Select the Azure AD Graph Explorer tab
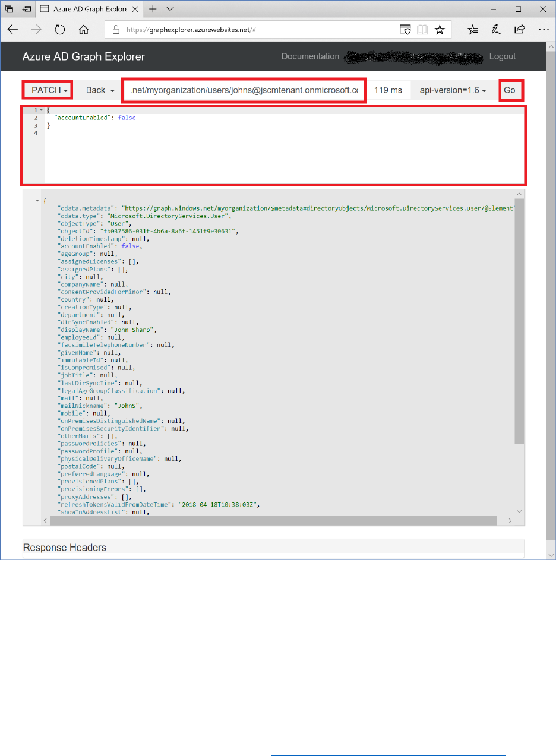The image size is (556, 756). tap(89, 9)
